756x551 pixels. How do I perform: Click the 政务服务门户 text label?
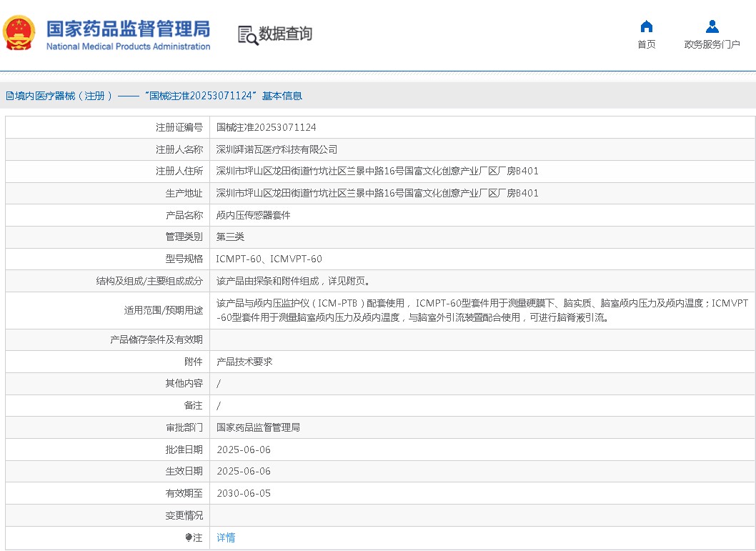(x=712, y=44)
